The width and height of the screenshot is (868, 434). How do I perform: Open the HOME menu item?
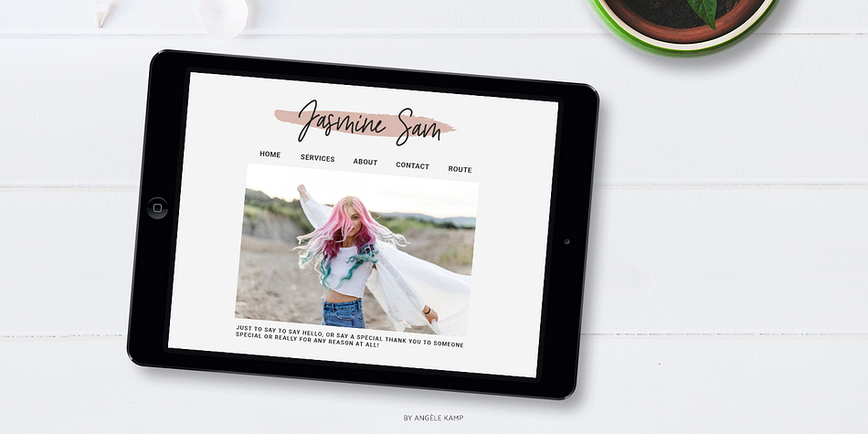click(x=270, y=154)
